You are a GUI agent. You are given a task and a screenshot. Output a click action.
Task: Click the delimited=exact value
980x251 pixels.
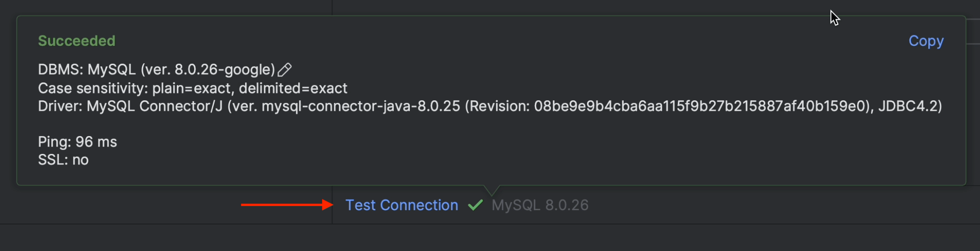click(293, 88)
